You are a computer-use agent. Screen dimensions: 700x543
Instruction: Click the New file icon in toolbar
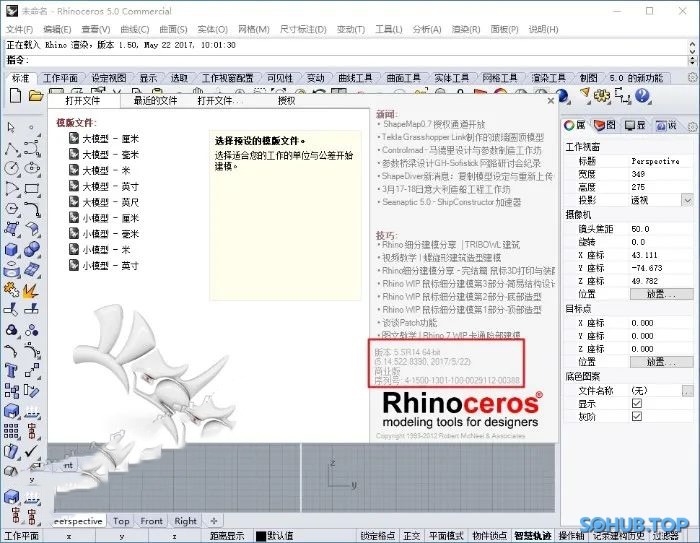coord(16,95)
